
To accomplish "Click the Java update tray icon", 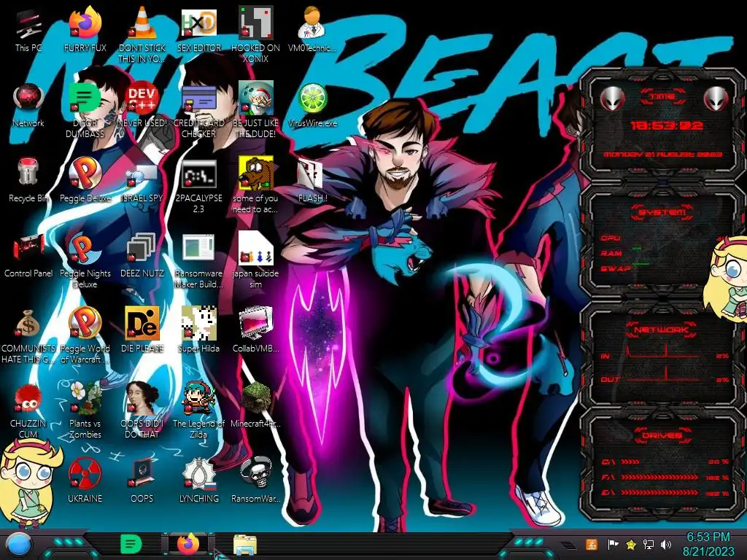I will point(592,545).
